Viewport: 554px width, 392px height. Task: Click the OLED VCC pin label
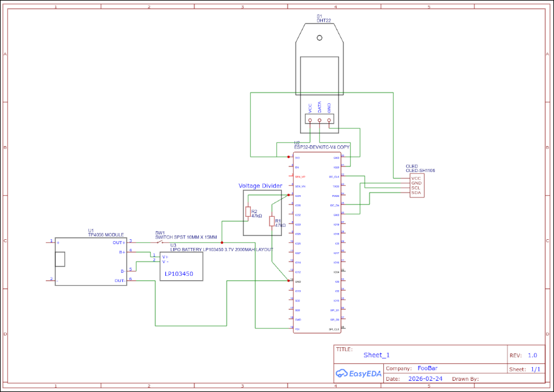click(x=416, y=178)
